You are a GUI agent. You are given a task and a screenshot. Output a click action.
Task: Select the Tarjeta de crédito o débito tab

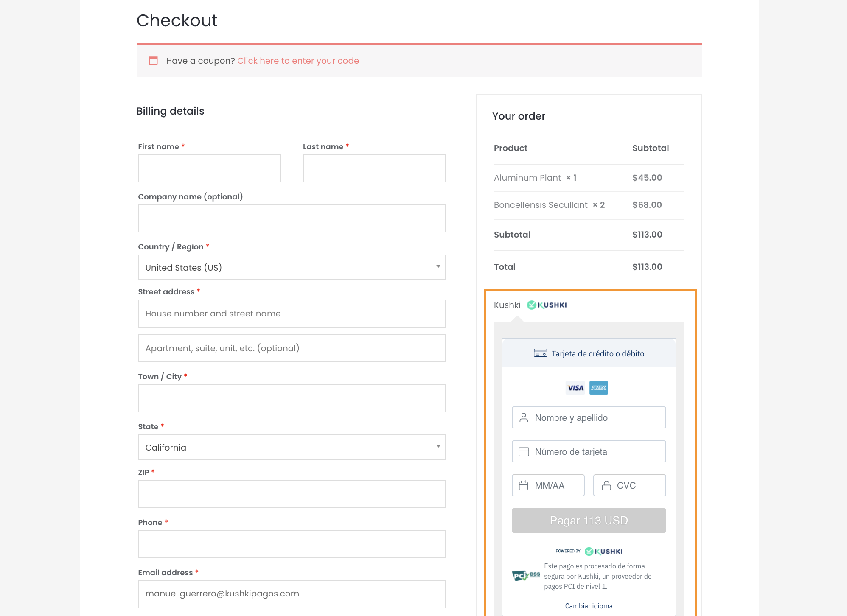pyautogui.click(x=589, y=353)
